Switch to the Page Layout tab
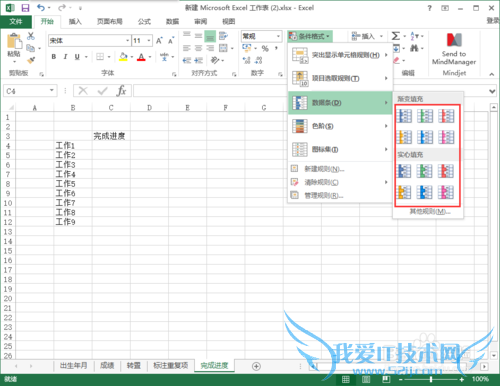Image resolution: width=500 pixels, height=386 pixels. [110, 22]
